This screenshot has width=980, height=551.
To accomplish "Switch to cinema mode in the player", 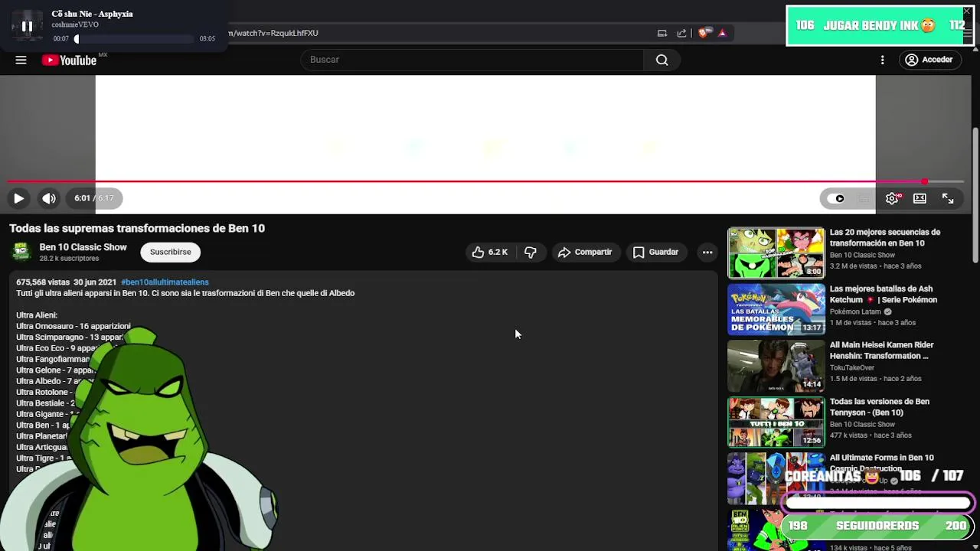I will 920,198.
